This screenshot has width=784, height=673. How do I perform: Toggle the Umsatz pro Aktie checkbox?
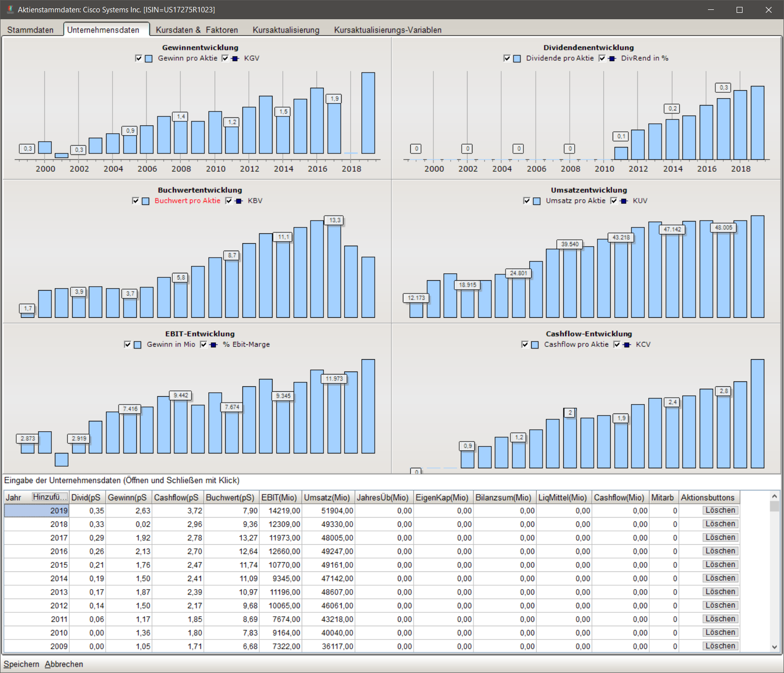(527, 201)
